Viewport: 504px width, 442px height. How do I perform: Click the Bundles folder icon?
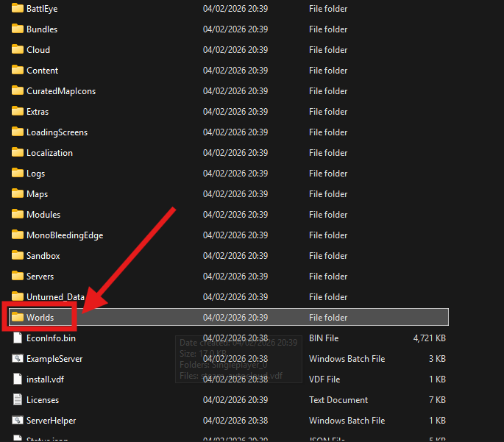(x=18, y=29)
